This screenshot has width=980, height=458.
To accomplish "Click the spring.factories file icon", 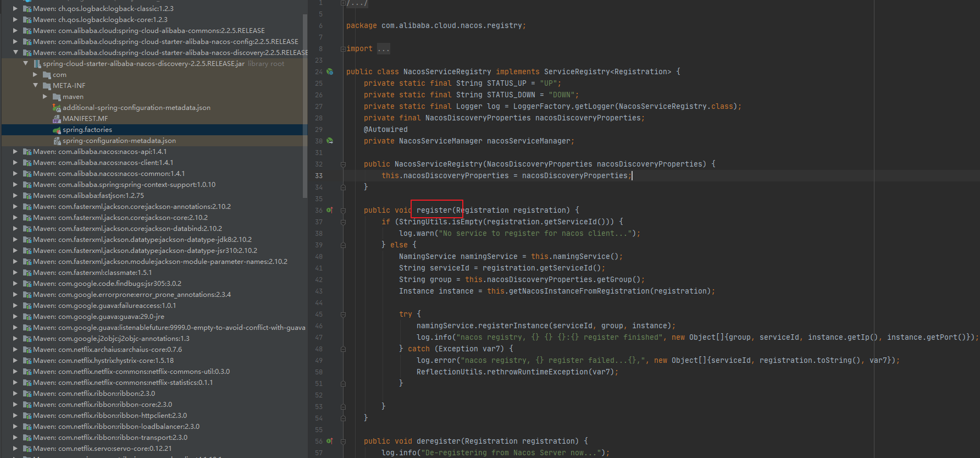I will click(x=57, y=130).
